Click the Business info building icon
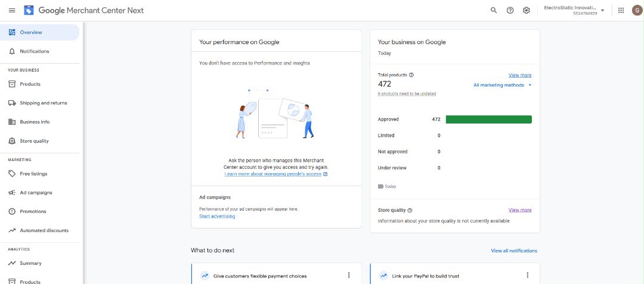This screenshot has height=284, width=644. [x=12, y=122]
